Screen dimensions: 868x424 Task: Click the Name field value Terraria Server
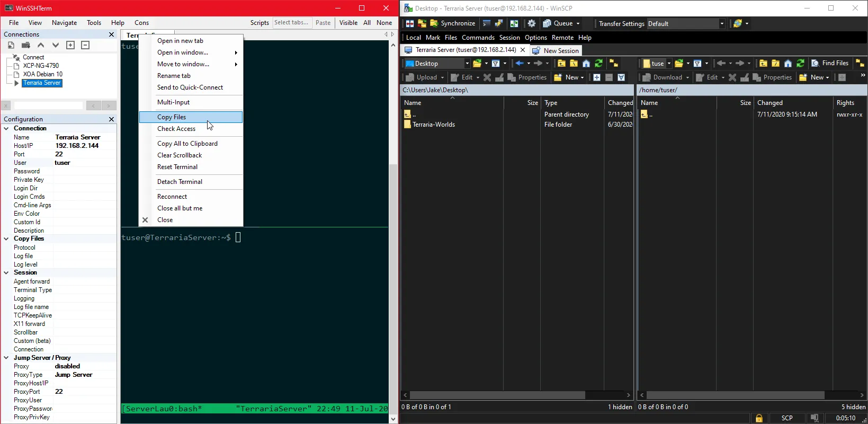77,137
